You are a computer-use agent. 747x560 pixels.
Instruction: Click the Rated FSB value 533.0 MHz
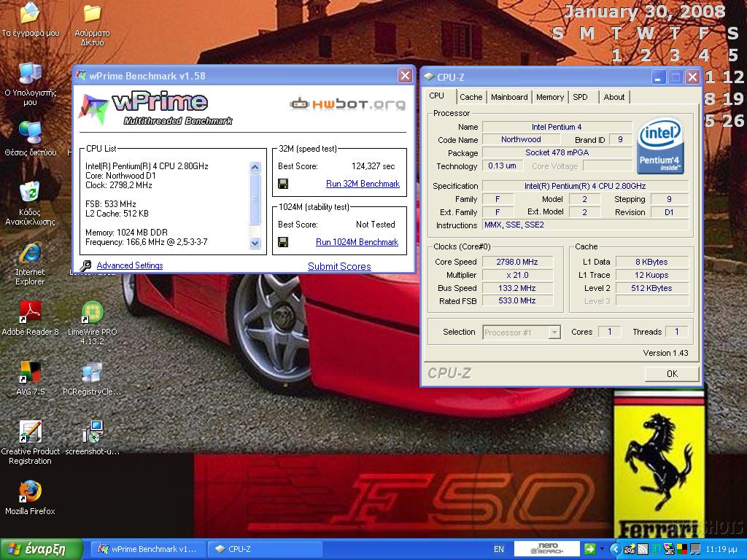[x=517, y=301]
